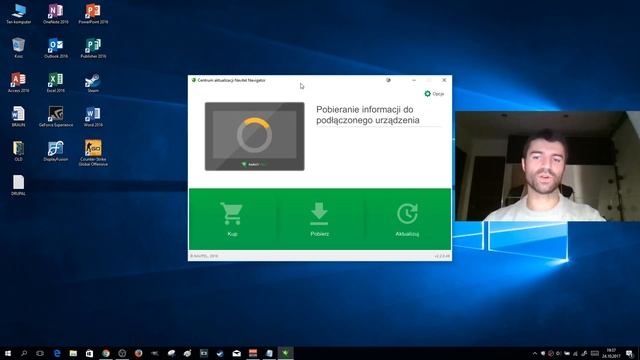Select Access 2016 desktop shortcut

pyautogui.click(x=18, y=82)
